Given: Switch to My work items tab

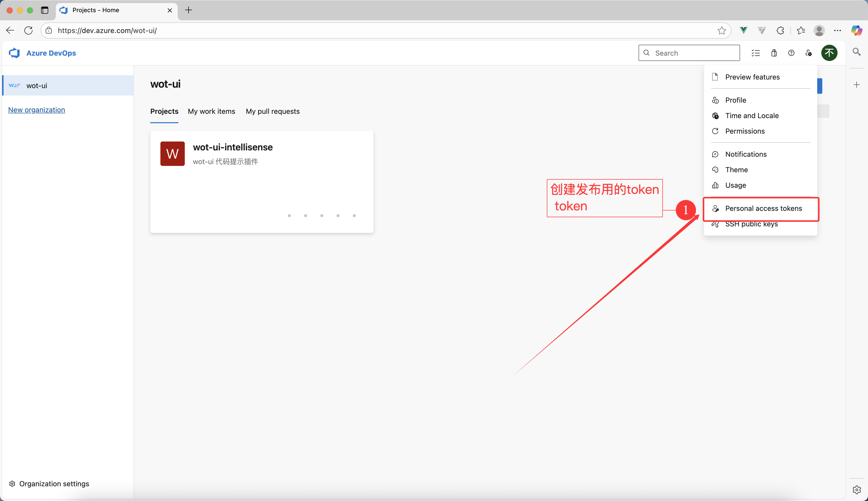Looking at the screenshot, I should 211,112.
